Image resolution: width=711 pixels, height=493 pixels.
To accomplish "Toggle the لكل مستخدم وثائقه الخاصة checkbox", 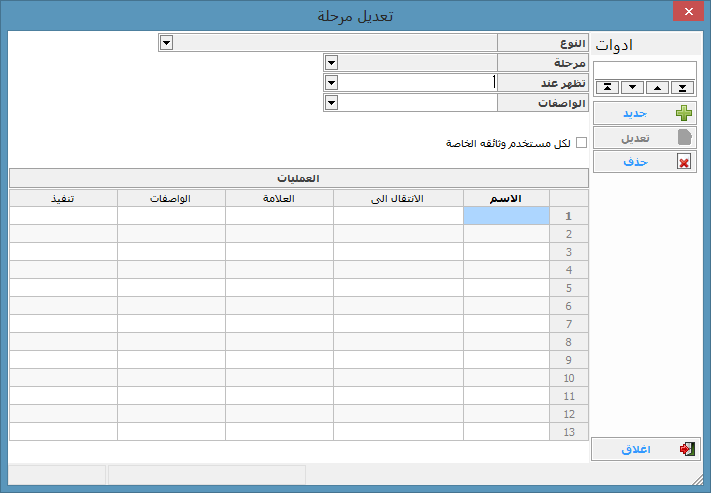I will pos(582,143).
